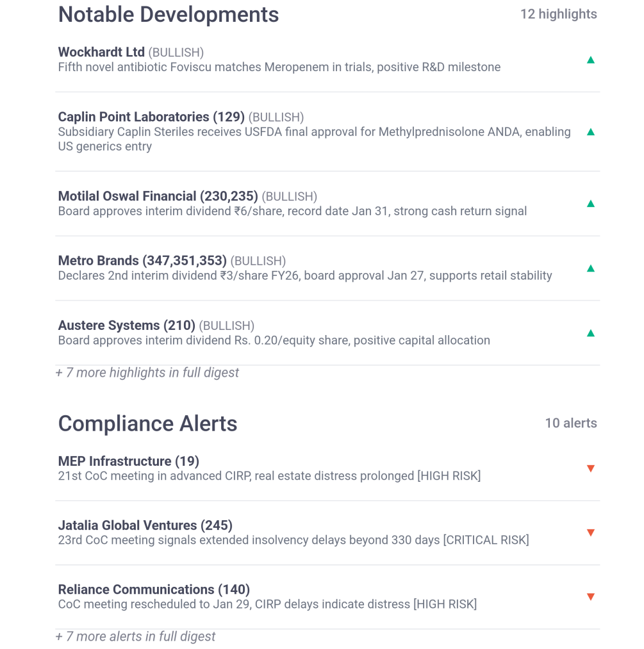Click the Rs. 0.20/equity share dividend description
Viewport: 644px width, 649px height.
274,340
